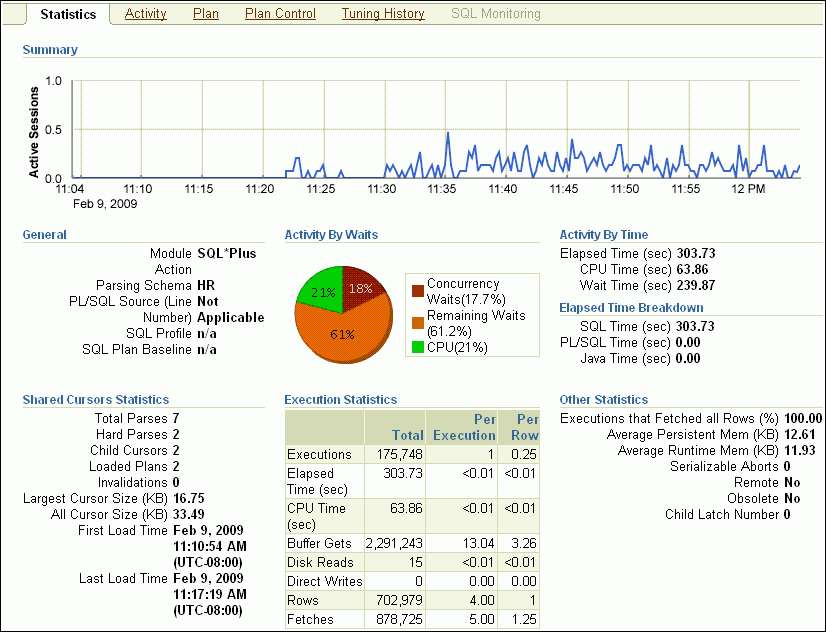Viewport: 826px width, 632px height.
Task: Click the Remaining Waits orange legend swatch
Action: coord(417,322)
